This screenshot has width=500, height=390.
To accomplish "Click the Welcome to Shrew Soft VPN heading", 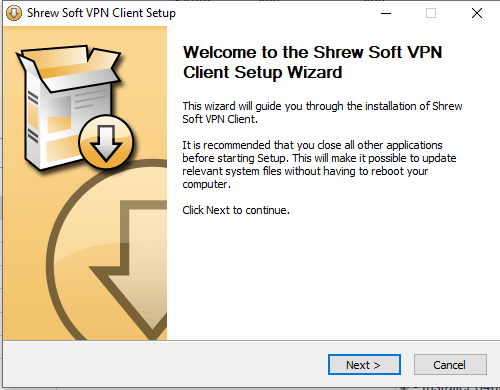I will [x=313, y=62].
